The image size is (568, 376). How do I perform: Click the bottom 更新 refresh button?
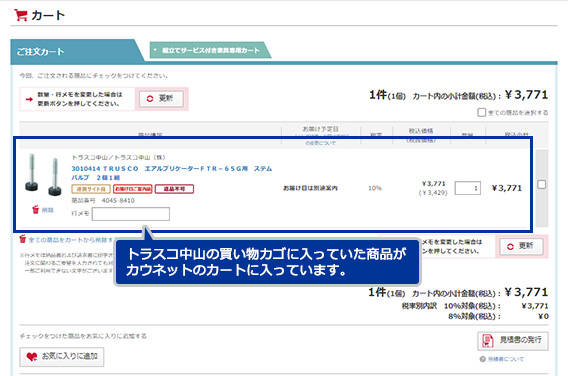click(521, 246)
